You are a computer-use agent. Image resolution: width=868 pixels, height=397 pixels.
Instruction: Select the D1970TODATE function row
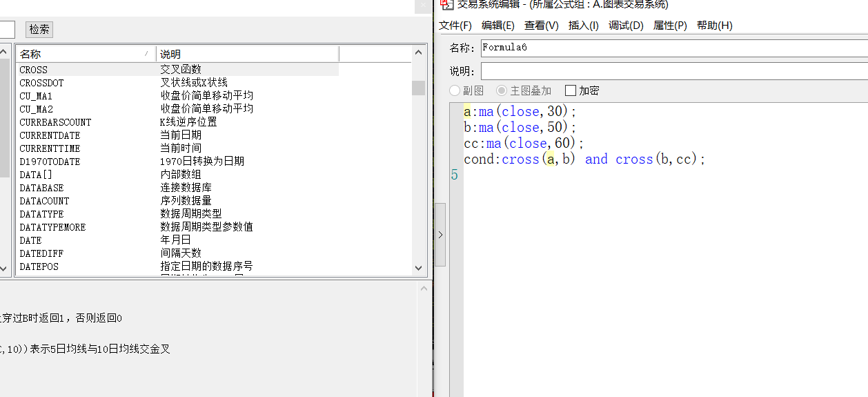(x=177, y=162)
